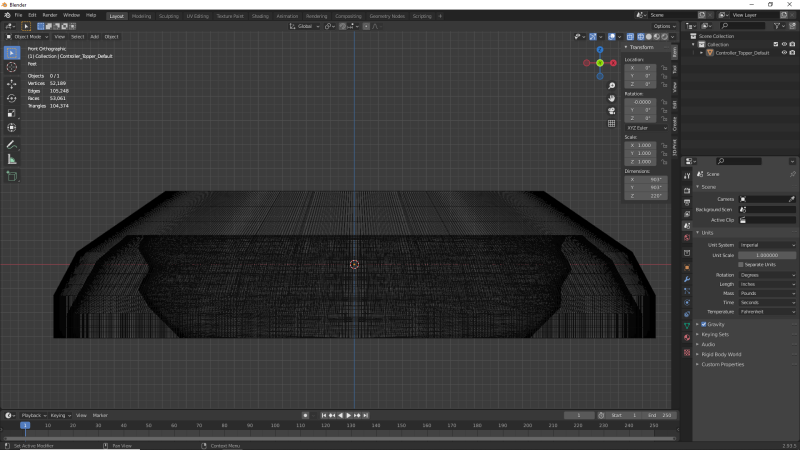Image resolution: width=800 pixels, height=450 pixels.
Task: Click the Unit Scale value slider
Action: (x=767, y=255)
